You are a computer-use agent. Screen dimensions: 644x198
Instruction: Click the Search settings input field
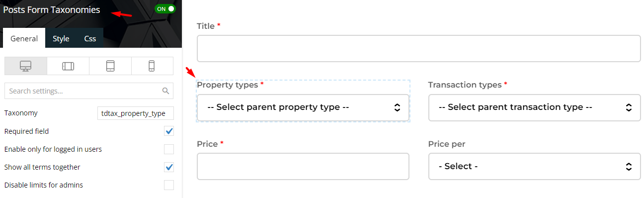pos(89,91)
